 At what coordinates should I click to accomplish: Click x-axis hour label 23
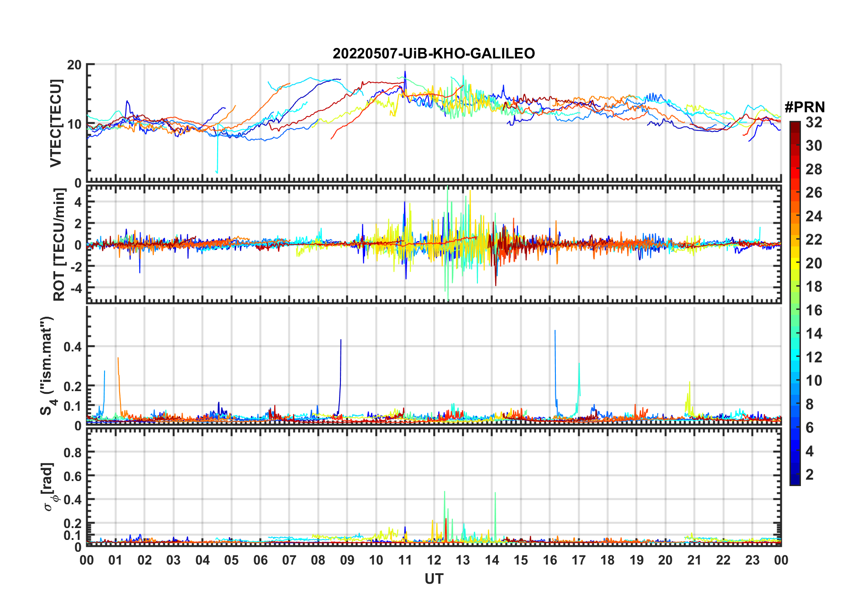[x=753, y=560]
